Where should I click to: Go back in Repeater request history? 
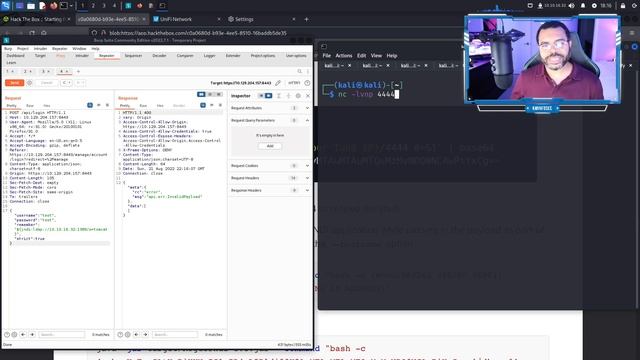65,83
